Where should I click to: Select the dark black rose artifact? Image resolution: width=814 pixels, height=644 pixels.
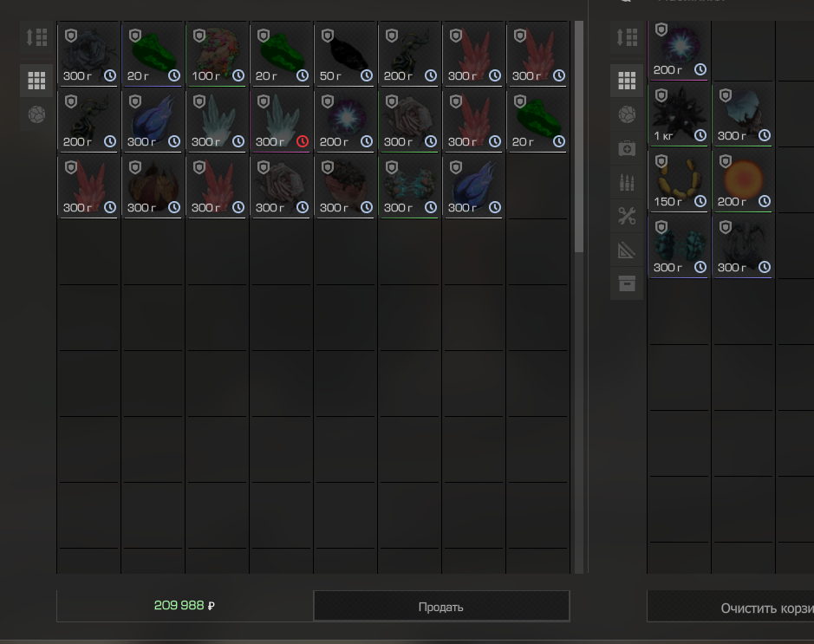click(88, 54)
